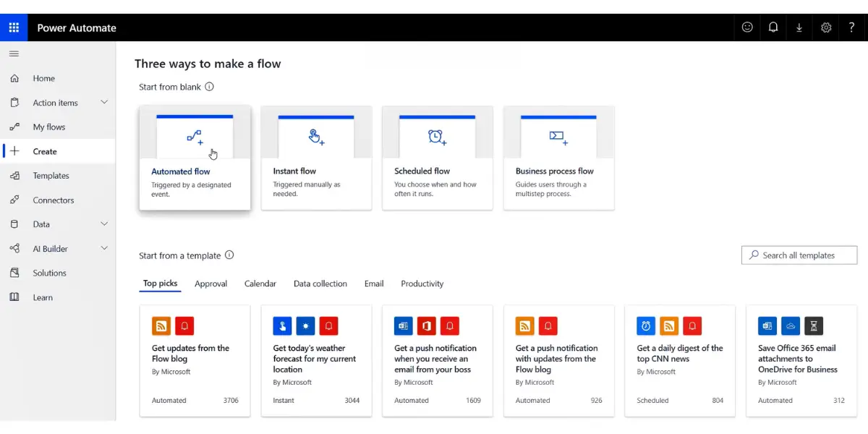
Task: Click the Action items clipboard icon
Action: (x=14, y=103)
